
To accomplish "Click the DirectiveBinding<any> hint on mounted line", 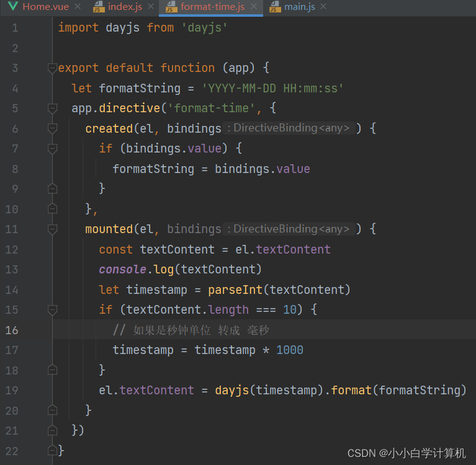I will (289, 229).
